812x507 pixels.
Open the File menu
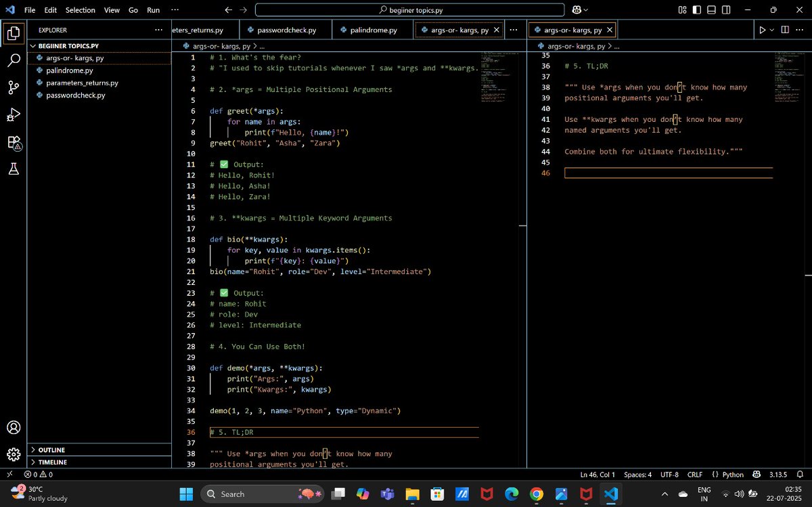pos(30,10)
